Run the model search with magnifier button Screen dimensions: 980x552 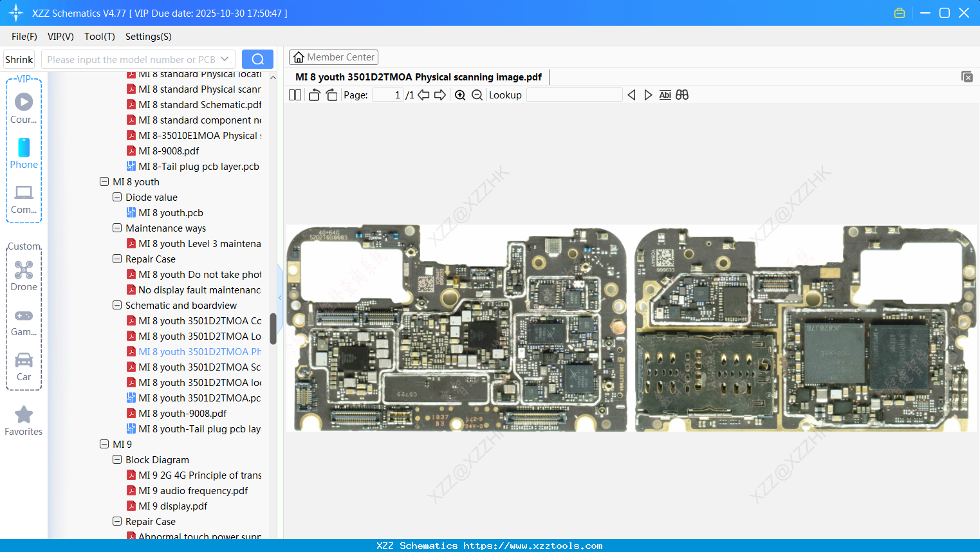click(x=257, y=59)
